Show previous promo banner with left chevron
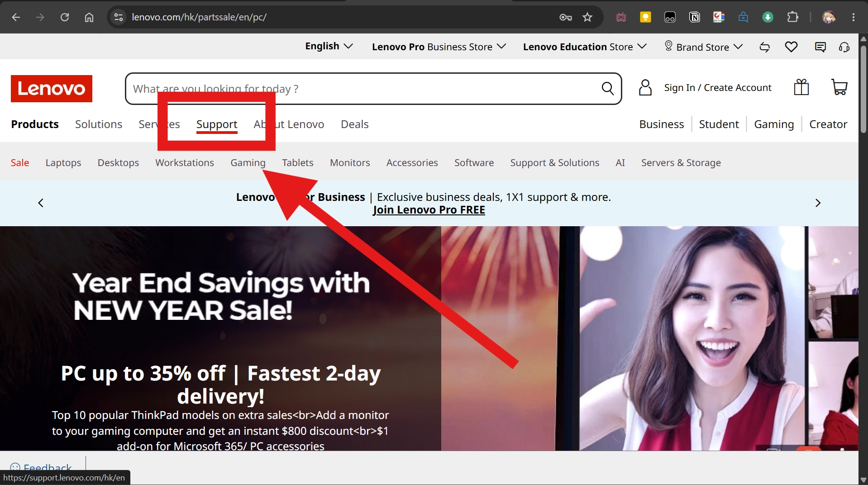868x485 pixels. tap(41, 203)
